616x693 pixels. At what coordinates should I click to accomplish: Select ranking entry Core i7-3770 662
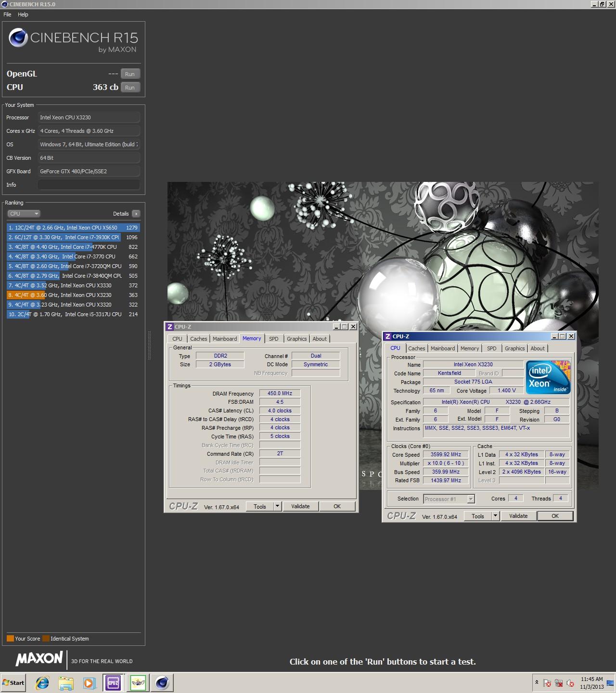(73, 257)
